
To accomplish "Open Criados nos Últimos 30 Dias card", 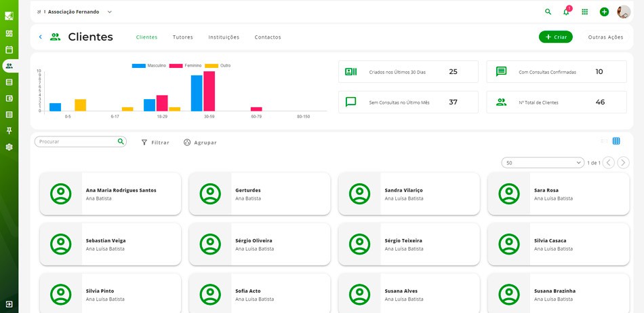I will point(408,71).
